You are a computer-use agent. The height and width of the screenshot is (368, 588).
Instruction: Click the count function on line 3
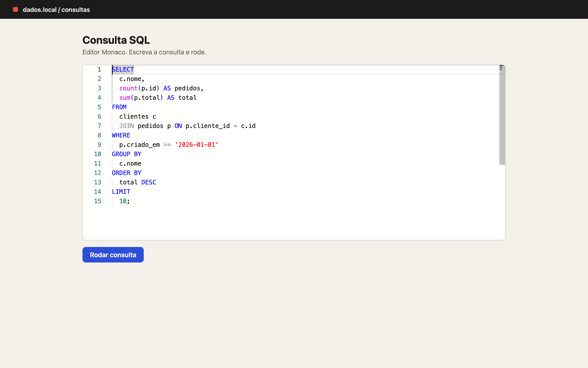coord(128,88)
